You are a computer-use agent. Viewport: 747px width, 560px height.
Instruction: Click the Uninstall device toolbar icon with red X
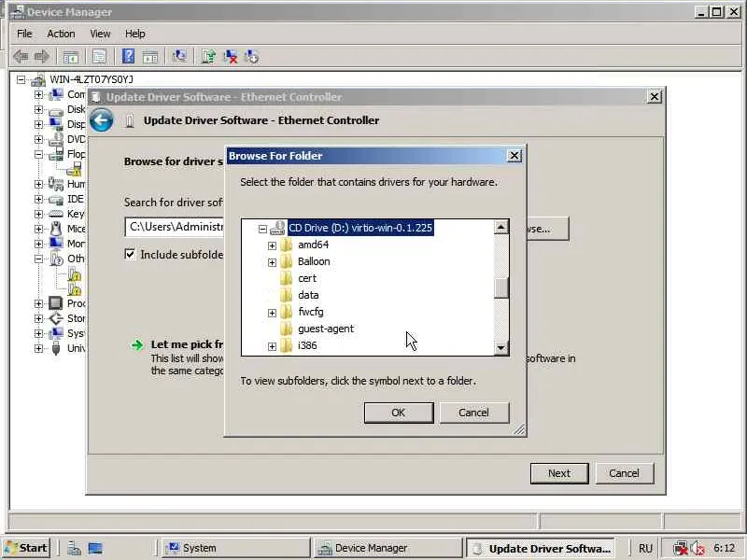(x=231, y=57)
